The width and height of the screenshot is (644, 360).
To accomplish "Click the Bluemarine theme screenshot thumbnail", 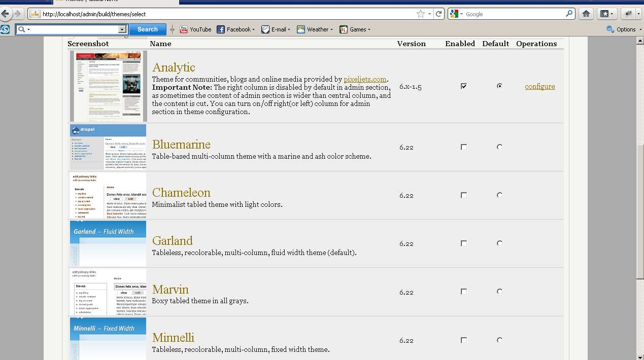I will pyautogui.click(x=108, y=147).
